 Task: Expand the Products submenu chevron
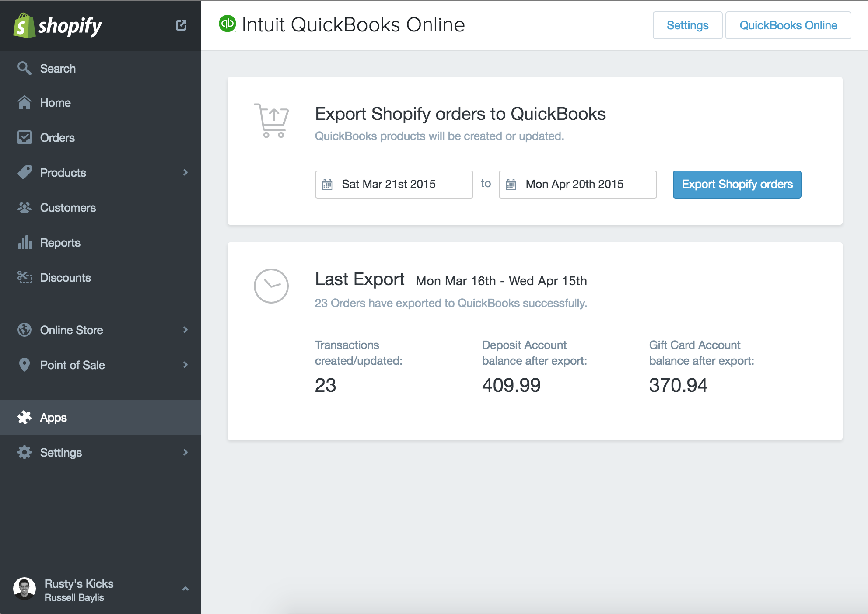pyautogui.click(x=185, y=172)
